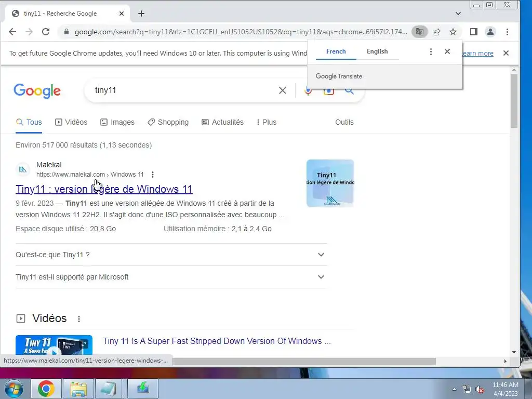Open the Outils search tools
The image size is (532, 399).
[x=344, y=122]
